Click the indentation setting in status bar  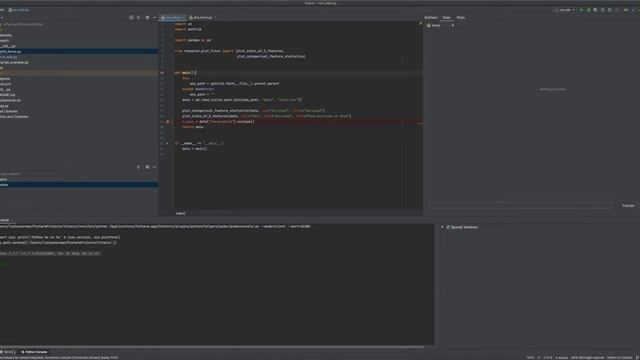coord(562,358)
